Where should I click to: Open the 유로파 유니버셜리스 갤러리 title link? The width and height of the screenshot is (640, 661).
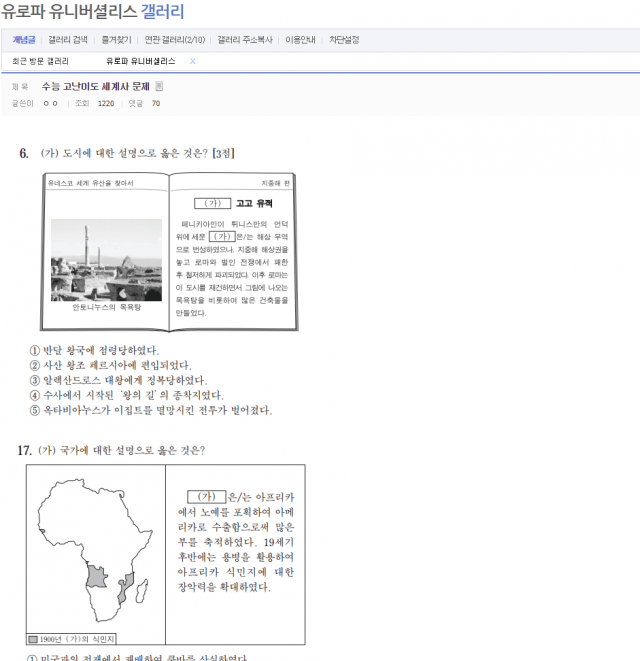[92, 11]
